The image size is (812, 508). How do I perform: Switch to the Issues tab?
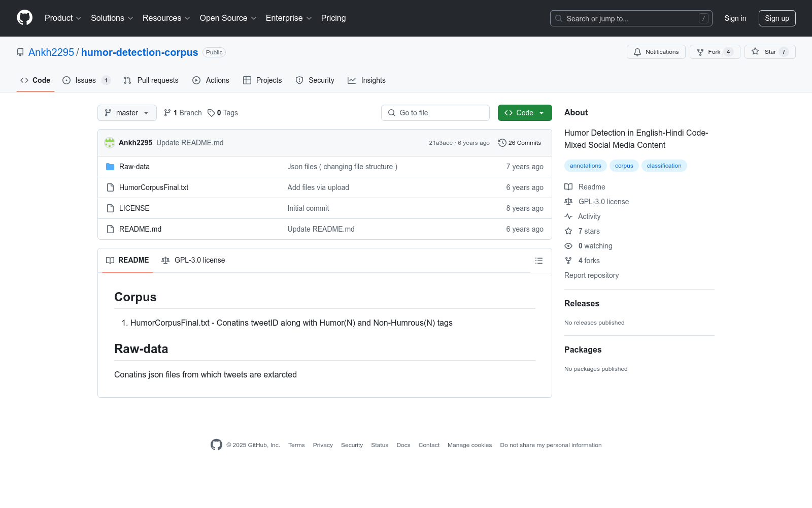pyautogui.click(x=86, y=80)
